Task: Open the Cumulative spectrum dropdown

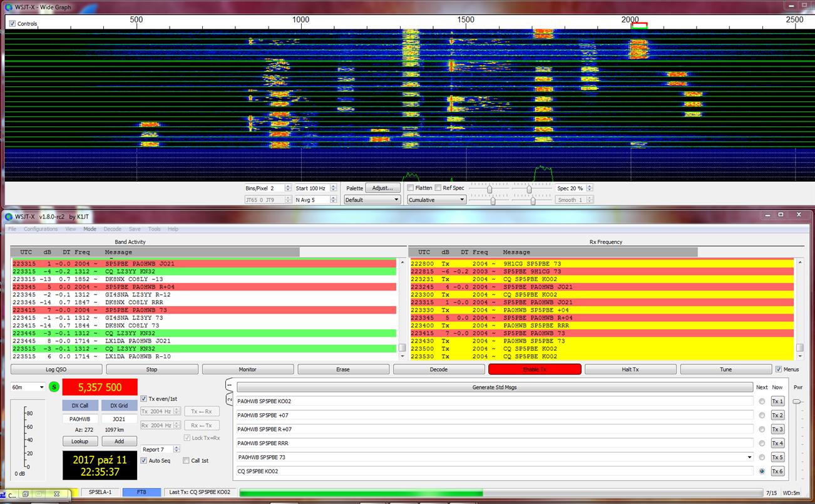Action: click(x=436, y=200)
